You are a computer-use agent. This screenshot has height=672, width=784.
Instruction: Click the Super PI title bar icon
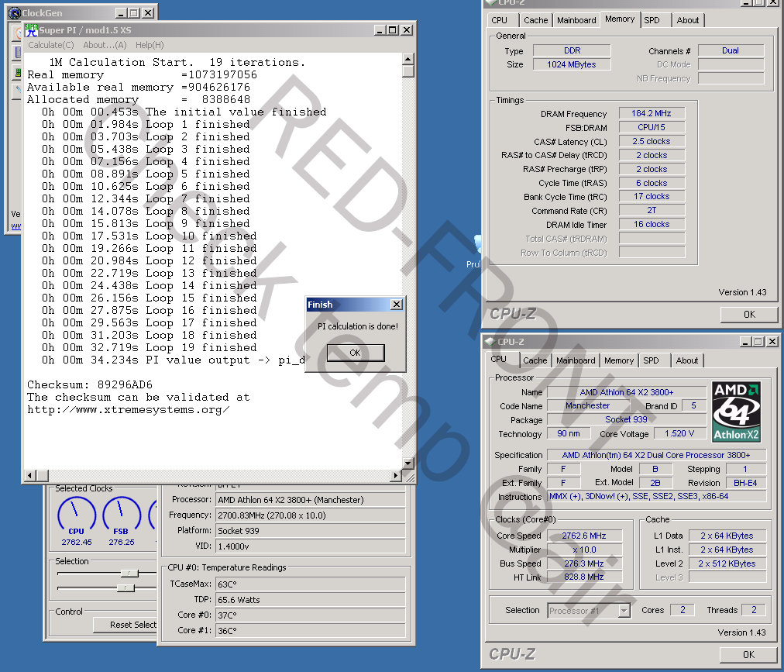(x=32, y=30)
